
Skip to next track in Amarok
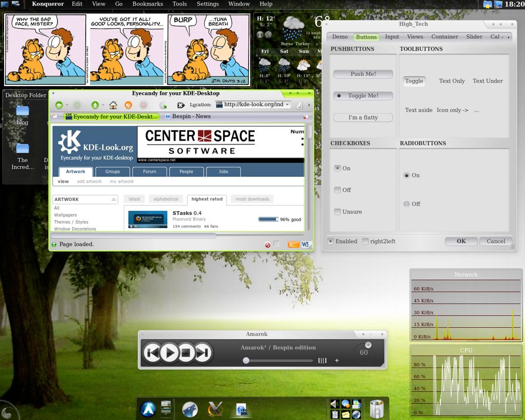(x=203, y=352)
